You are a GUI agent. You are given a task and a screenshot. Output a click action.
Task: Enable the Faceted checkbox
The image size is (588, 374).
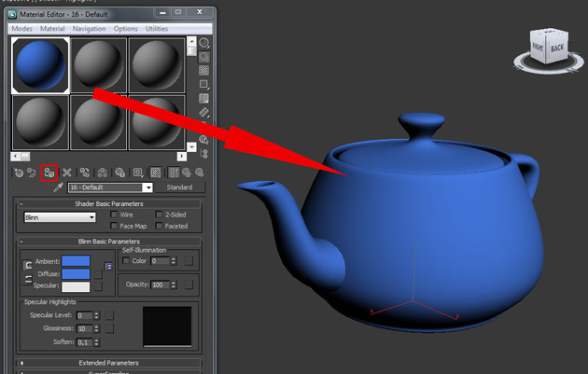point(159,226)
